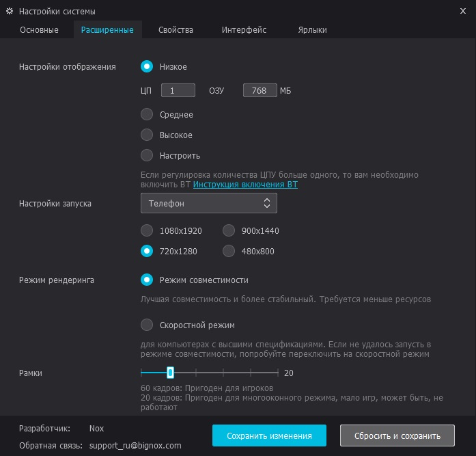476x456 pixels.
Task: Choose the Высокое performance setting
Action: [147, 135]
